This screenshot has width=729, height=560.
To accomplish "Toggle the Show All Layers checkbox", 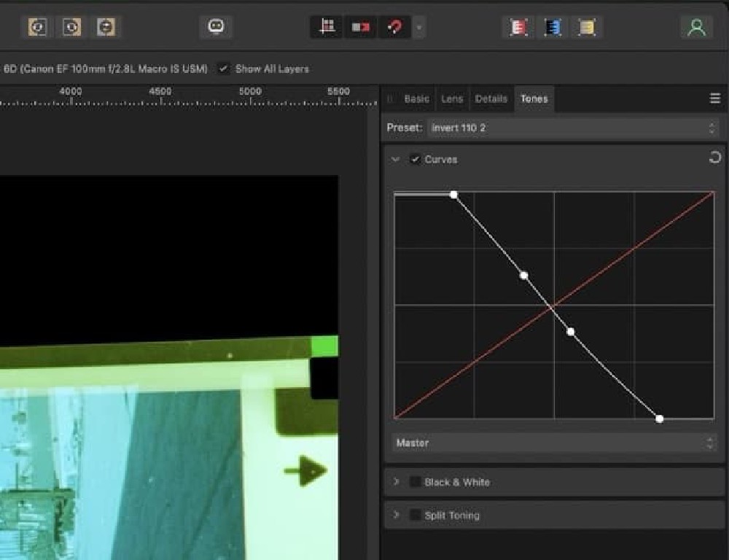I will pyautogui.click(x=223, y=69).
